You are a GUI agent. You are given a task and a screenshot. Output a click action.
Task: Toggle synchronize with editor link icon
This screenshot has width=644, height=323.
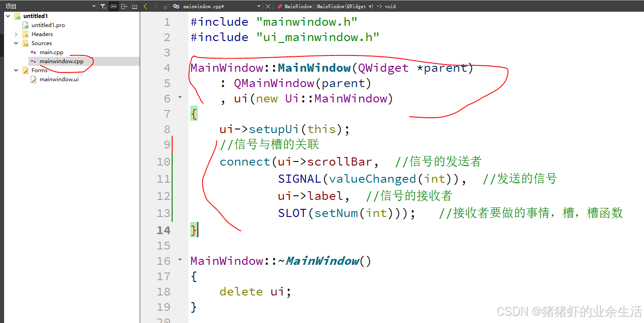(114, 6)
